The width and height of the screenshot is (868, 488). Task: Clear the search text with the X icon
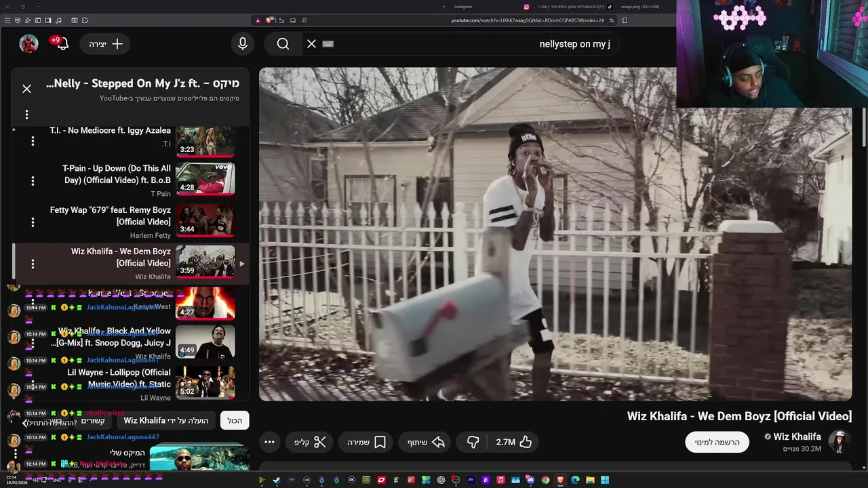[311, 43]
